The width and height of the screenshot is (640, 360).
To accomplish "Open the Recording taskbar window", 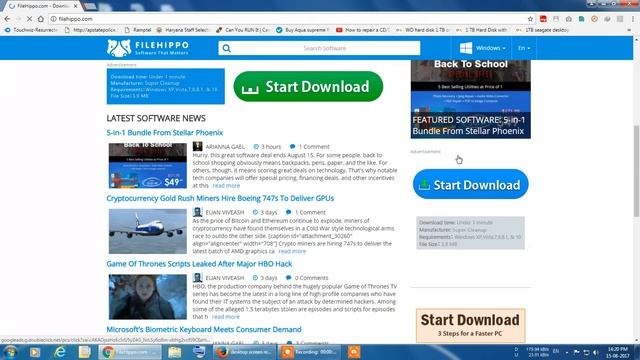I will (309, 352).
